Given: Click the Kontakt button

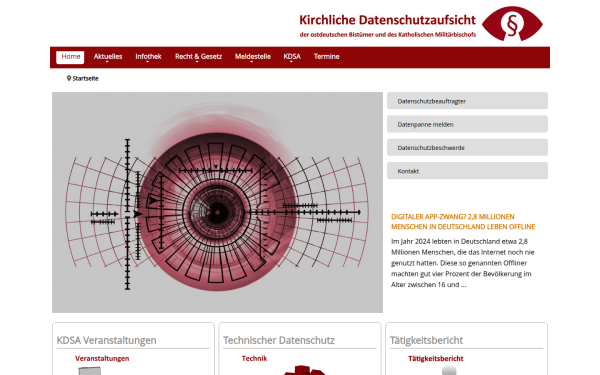Looking at the screenshot, I should point(467,171).
